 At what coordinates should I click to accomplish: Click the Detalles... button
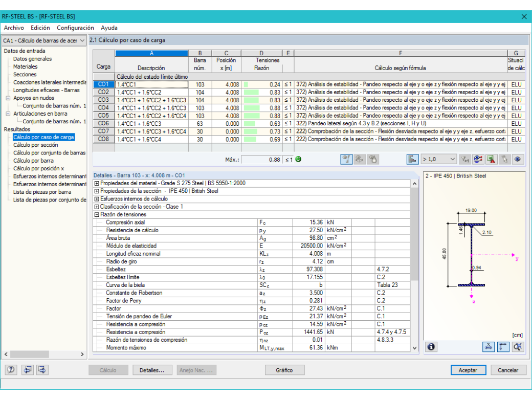pyautogui.click(x=152, y=370)
